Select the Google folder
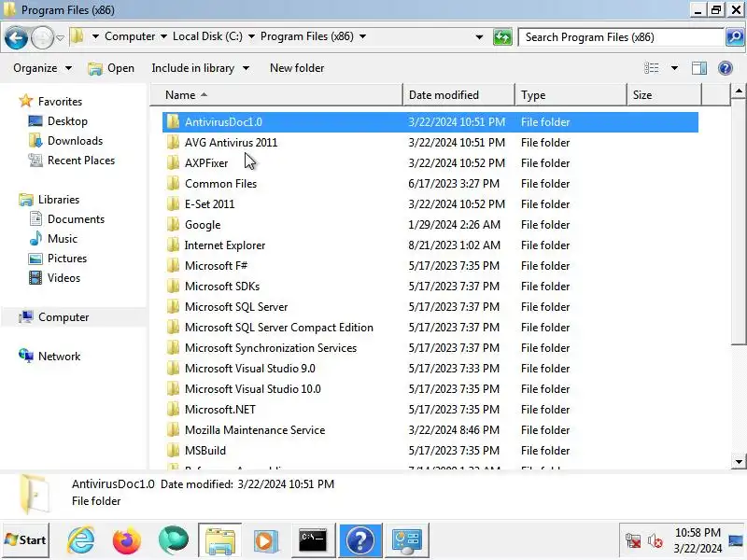The image size is (747, 560). 430,224
